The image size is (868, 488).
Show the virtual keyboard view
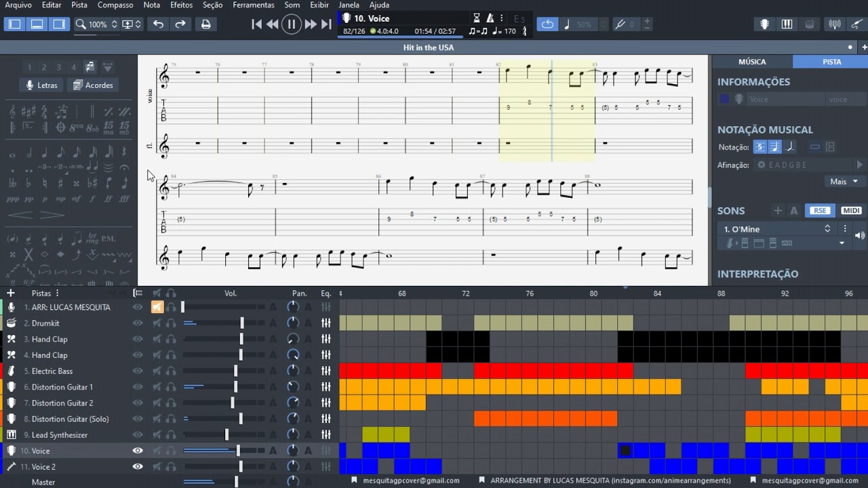click(x=787, y=24)
